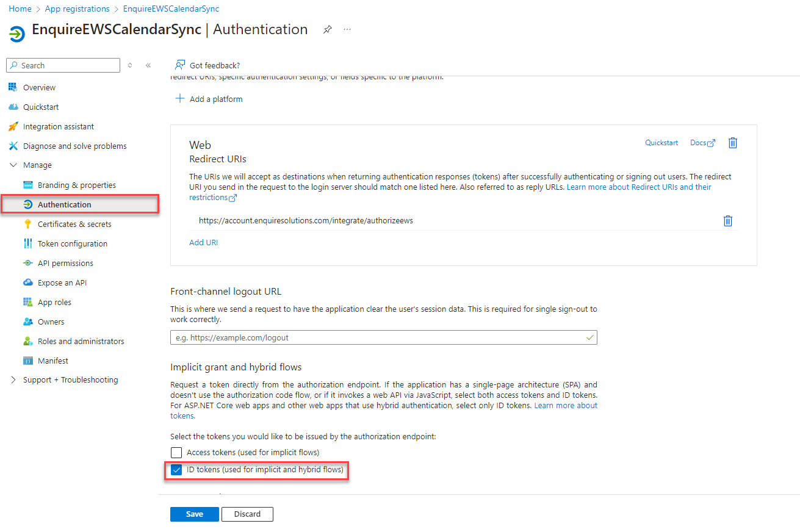Click the Branding & properties icon
The height and width of the screenshot is (532, 800).
coord(27,185)
